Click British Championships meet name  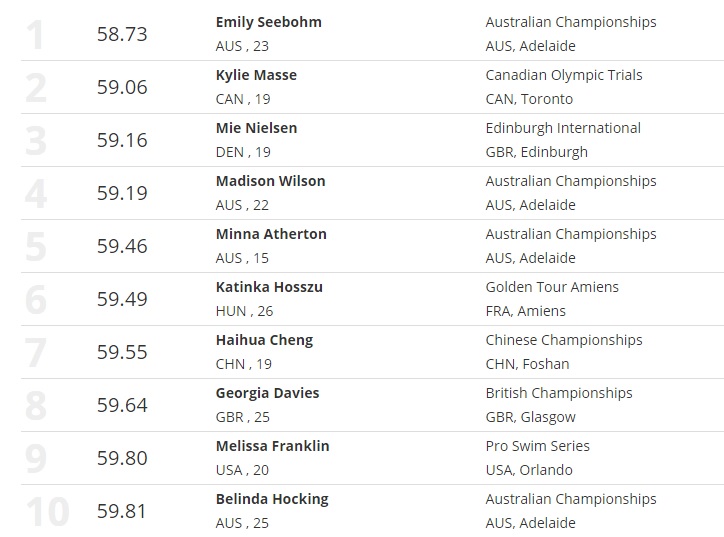pyautogui.click(x=559, y=393)
